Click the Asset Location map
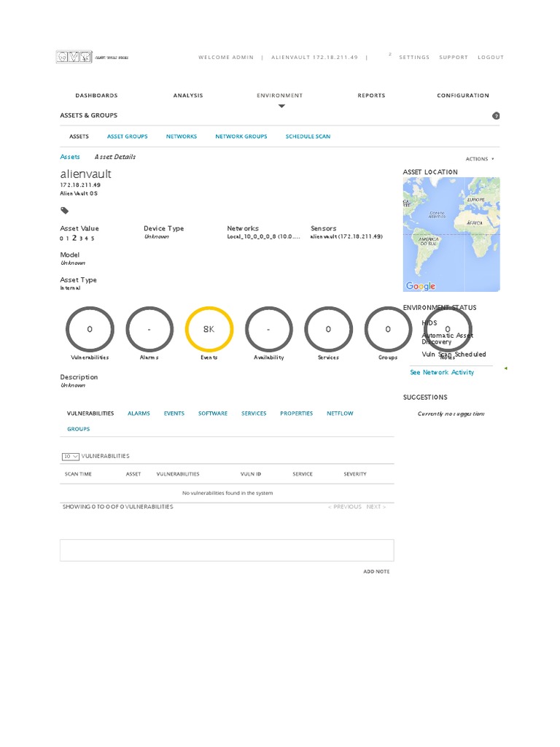560x747 pixels. 451,234
